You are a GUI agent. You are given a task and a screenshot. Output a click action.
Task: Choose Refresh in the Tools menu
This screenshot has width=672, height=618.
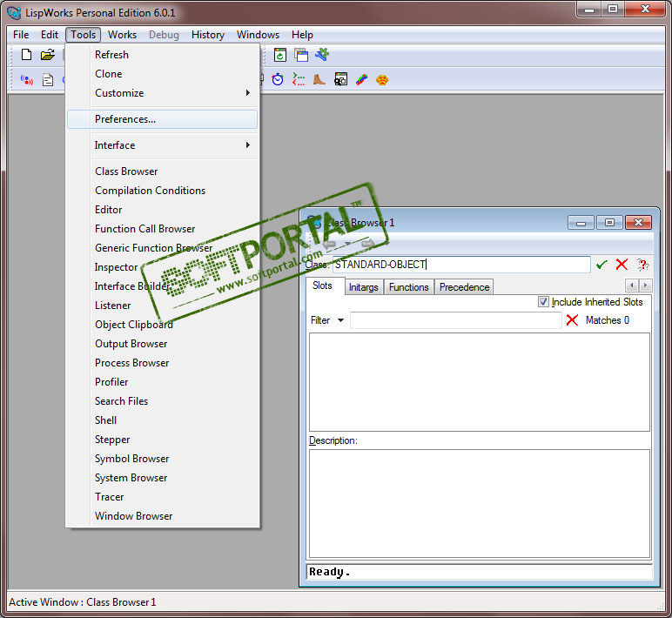point(163,55)
